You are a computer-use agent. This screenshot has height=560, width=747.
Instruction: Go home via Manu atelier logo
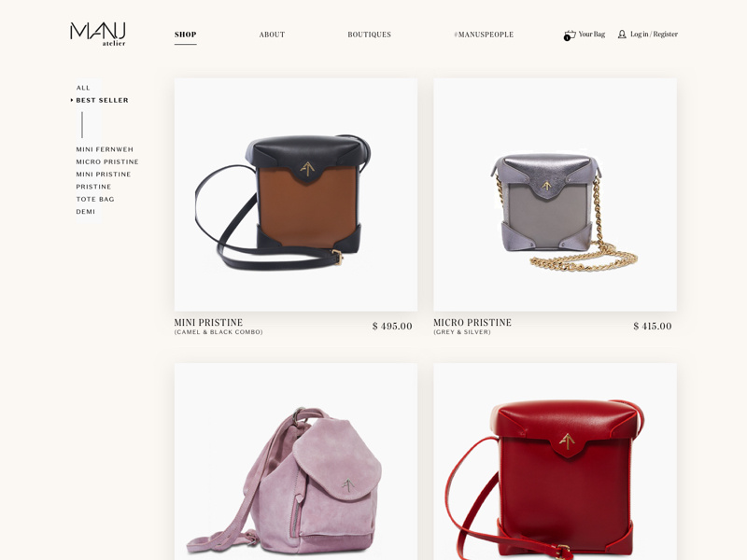(98, 34)
